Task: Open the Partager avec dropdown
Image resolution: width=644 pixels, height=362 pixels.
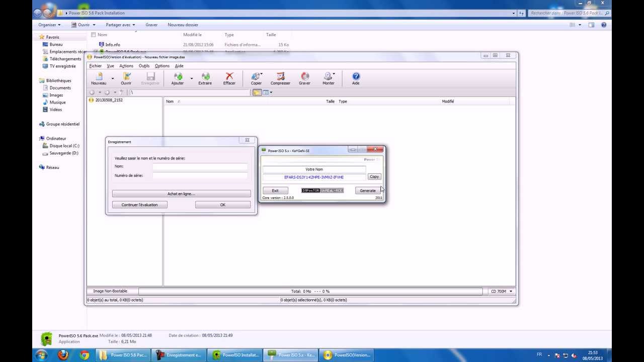Action: (120, 25)
